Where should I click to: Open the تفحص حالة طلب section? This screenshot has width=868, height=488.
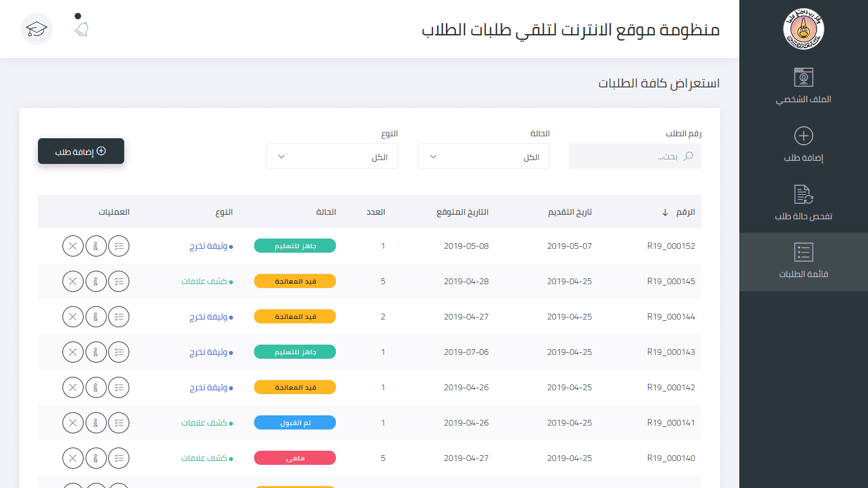tap(803, 201)
